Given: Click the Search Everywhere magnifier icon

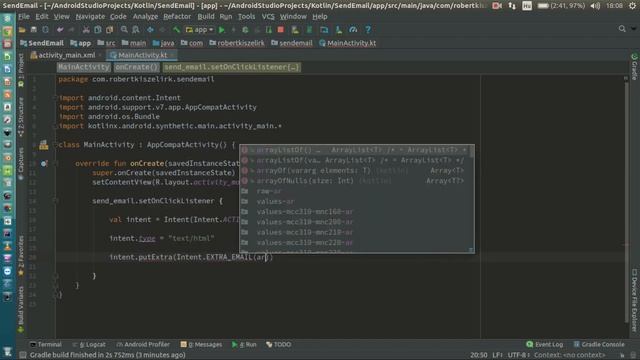Looking at the screenshot, I should (622, 29).
